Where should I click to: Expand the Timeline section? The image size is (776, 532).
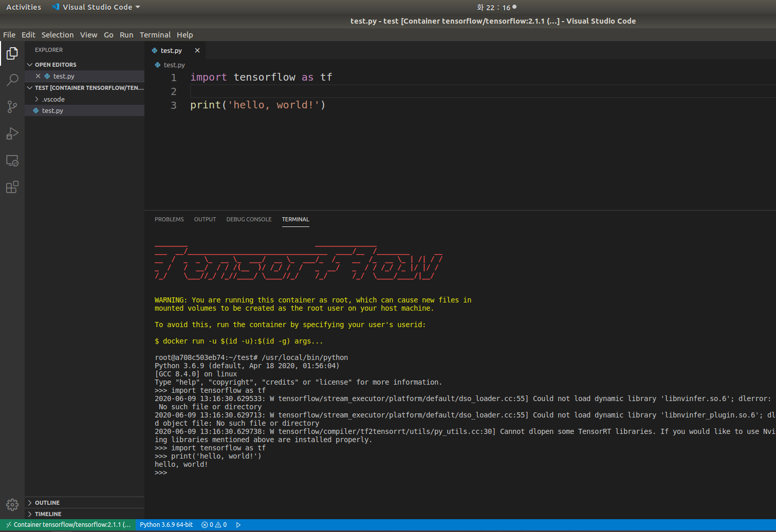pos(30,514)
